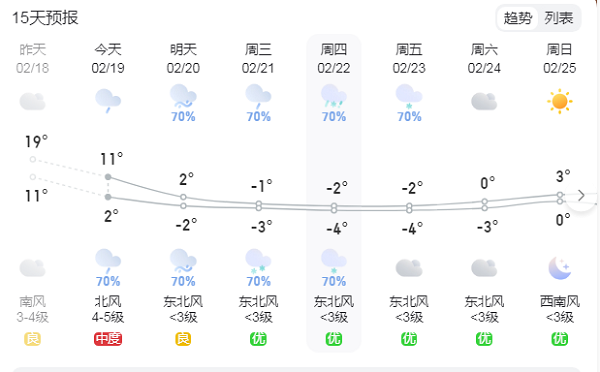
Task: Click the cloudy day icon for 周六 02/24
Action: [484, 101]
